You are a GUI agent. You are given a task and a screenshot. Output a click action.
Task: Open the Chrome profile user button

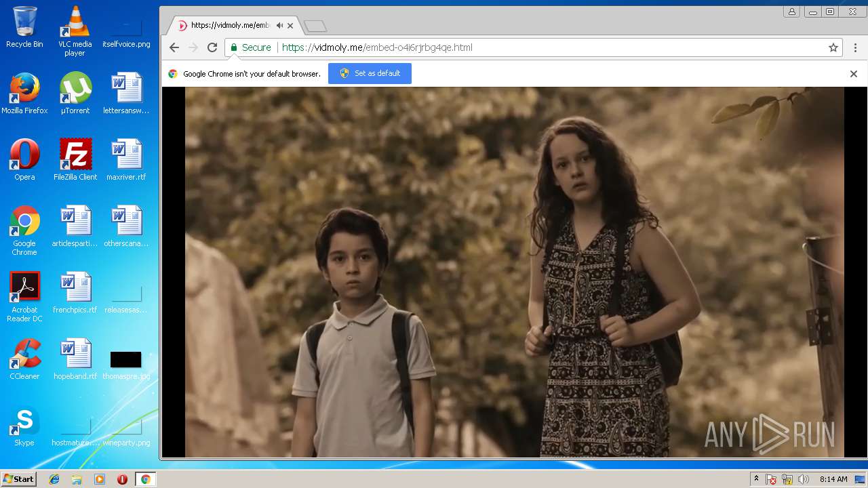[791, 12]
